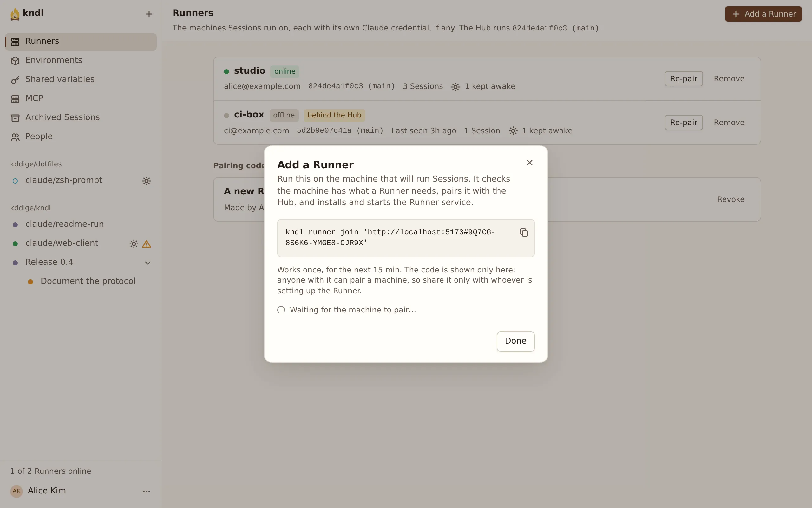This screenshot has width=812, height=508.
Task: Open the Alice Kim more options menu
Action: 146,491
